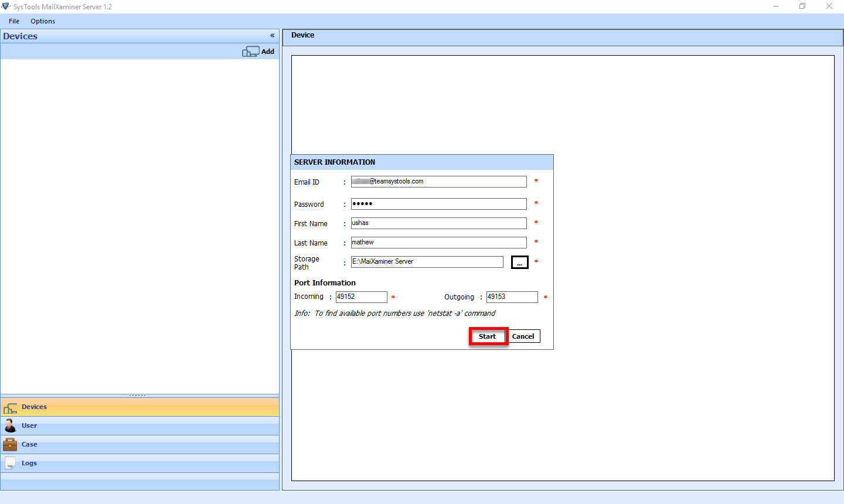Click the SysTools app icon in title bar

click(6, 6)
